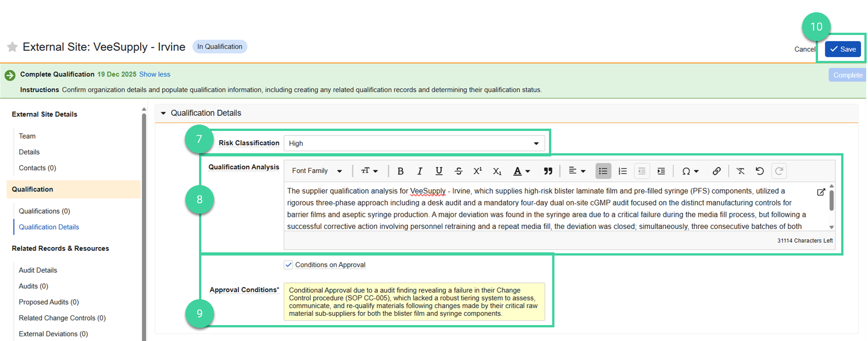Save the qualification record
The image size is (868, 341).
pyautogui.click(x=843, y=49)
